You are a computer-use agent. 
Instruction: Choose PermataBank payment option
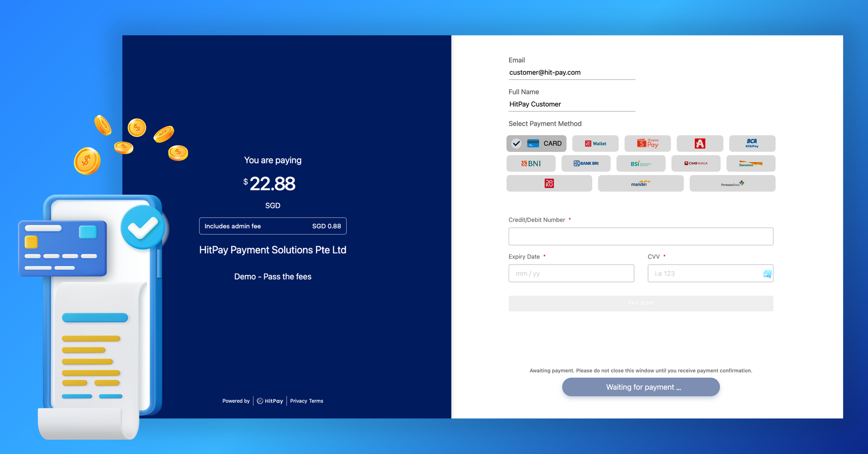(732, 183)
